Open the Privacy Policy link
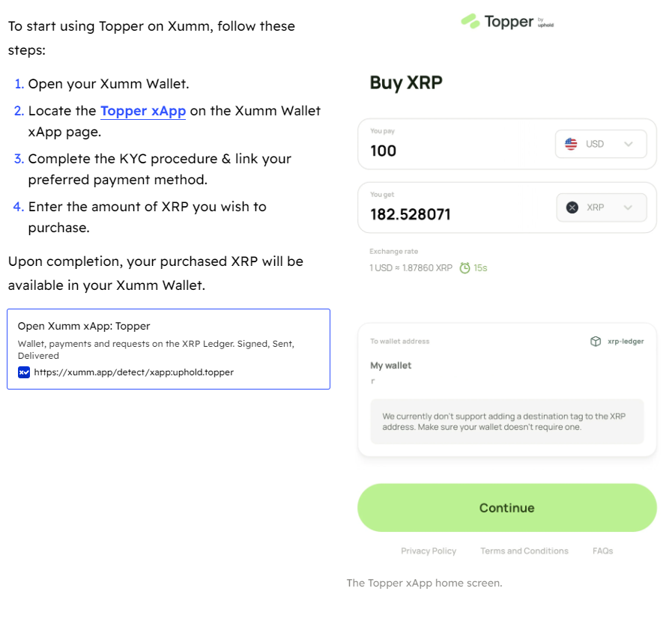Screen dimensions: 672x621 pos(429,551)
